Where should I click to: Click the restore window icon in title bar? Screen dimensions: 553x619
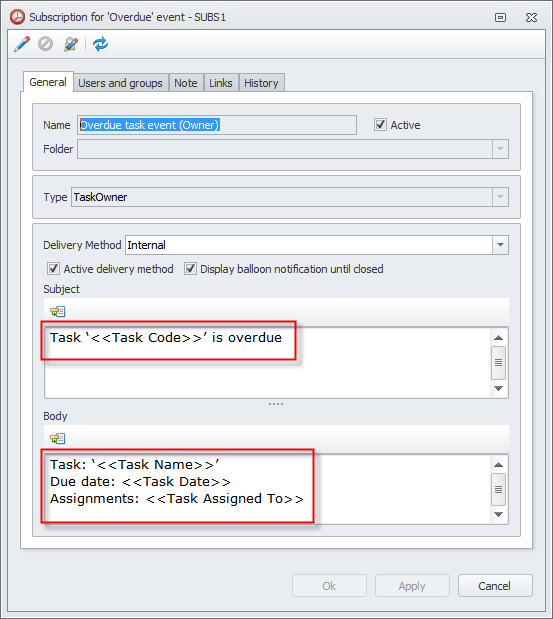tap(500, 17)
